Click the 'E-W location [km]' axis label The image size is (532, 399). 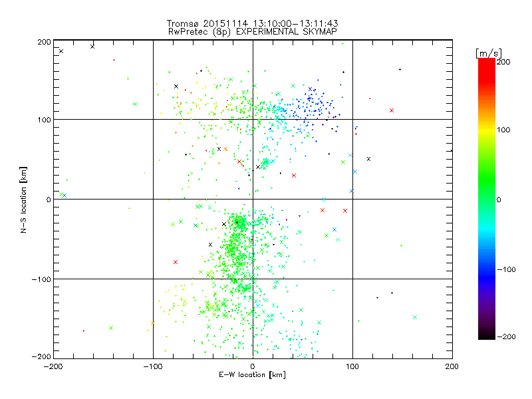coord(252,374)
